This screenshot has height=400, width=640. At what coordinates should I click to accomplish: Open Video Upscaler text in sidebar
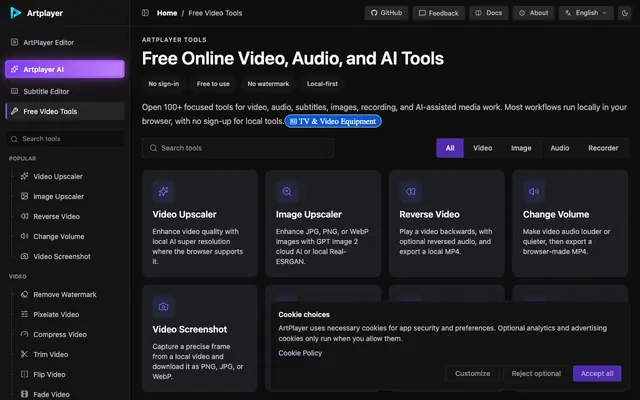[58, 176]
